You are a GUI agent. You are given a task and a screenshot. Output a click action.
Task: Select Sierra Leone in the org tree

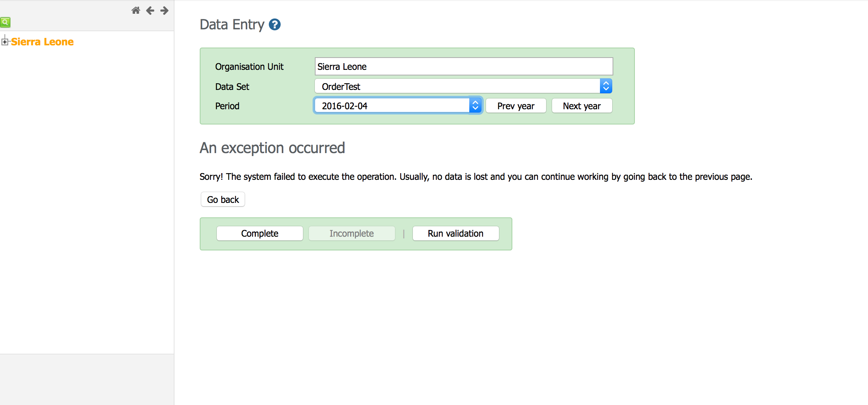(42, 42)
